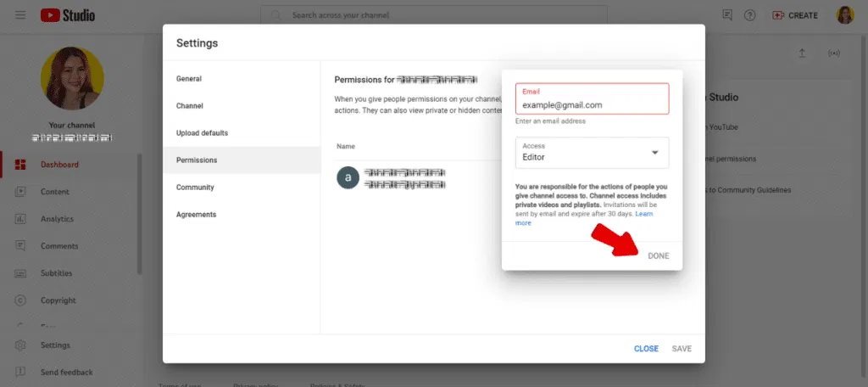Open the help question mark icon
Image resolution: width=868 pixels, height=387 pixels.
[x=749, y=15]
